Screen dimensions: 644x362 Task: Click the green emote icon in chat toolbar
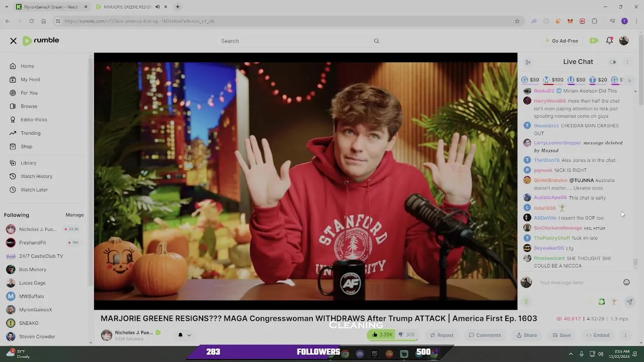coord(602,302)
